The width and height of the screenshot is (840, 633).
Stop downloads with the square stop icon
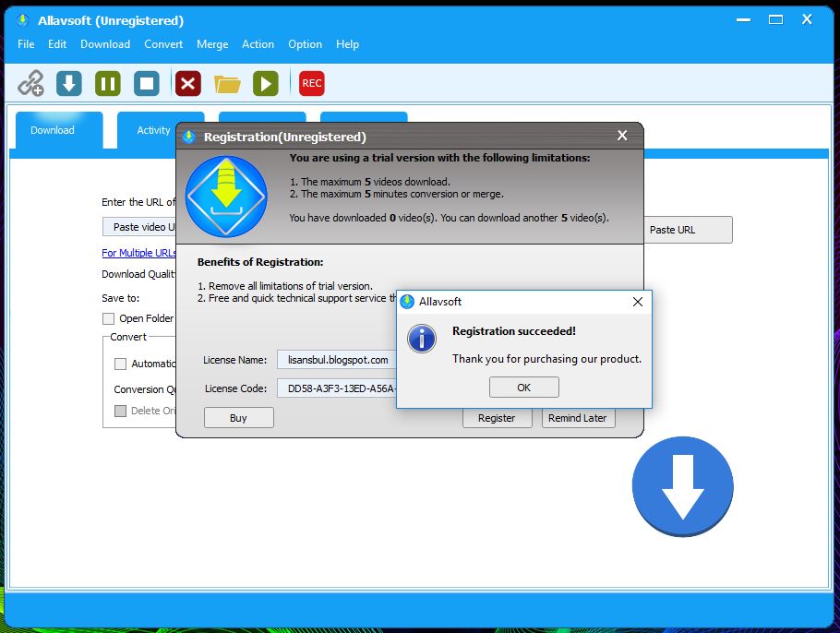(148, 83)
